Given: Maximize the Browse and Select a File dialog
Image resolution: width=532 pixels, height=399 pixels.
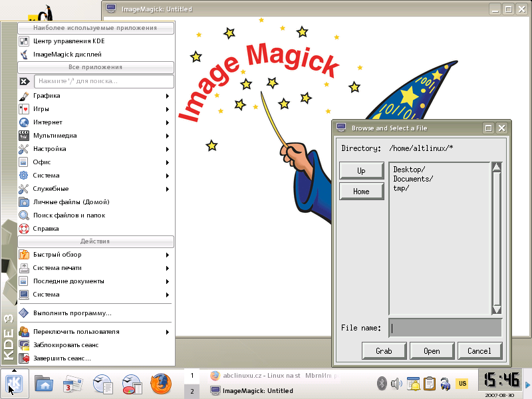Looking at the screenshot, I should 488,128.
